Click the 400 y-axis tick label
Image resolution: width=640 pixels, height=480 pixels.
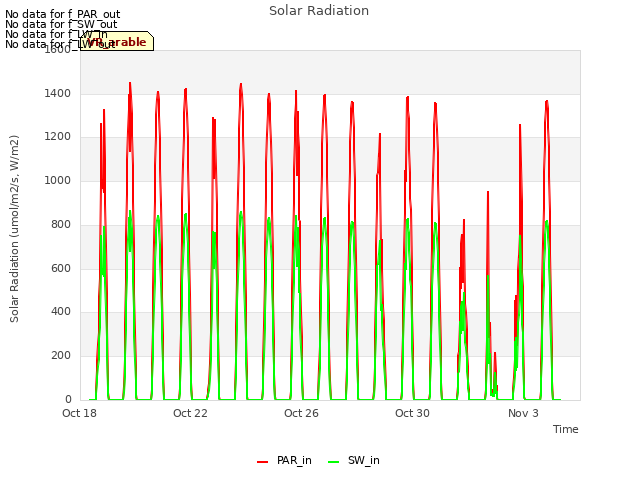(x=61, y=311)
